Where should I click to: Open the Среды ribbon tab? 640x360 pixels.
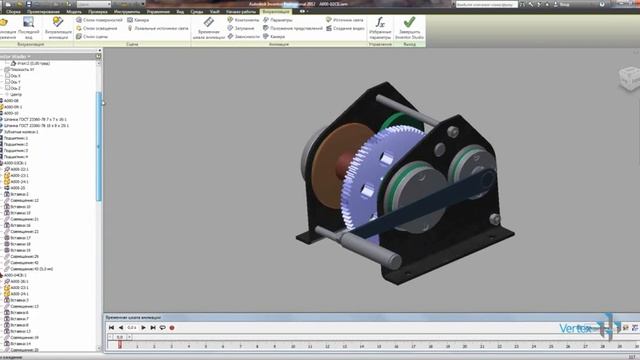(197, 12)
